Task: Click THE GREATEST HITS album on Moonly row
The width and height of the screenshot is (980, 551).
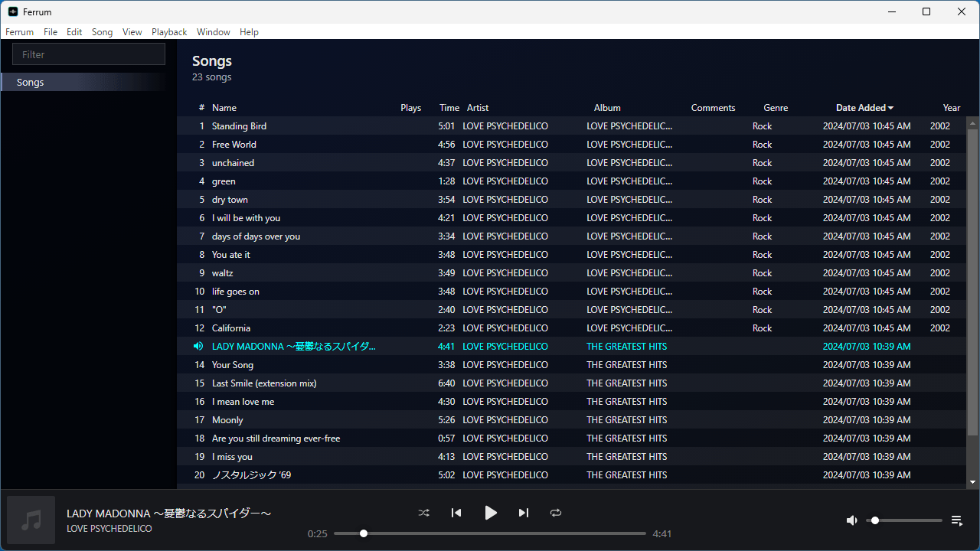Action: tap(627, 420)
